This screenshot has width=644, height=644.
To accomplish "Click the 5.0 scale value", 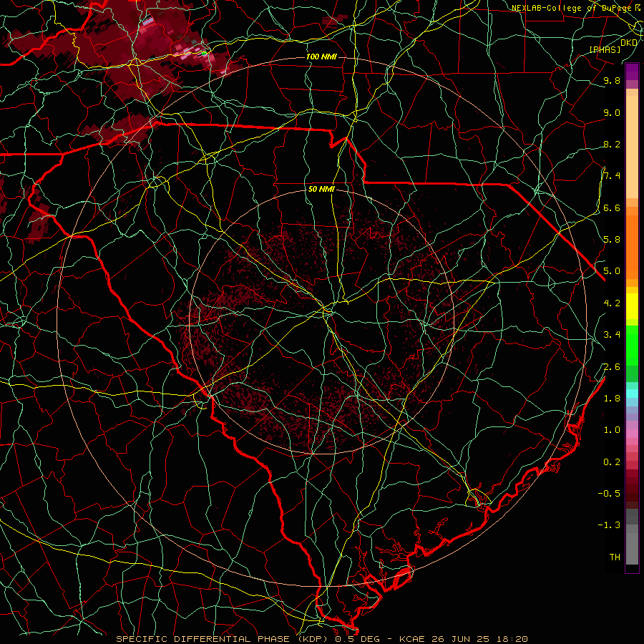I will pos(612,271).
